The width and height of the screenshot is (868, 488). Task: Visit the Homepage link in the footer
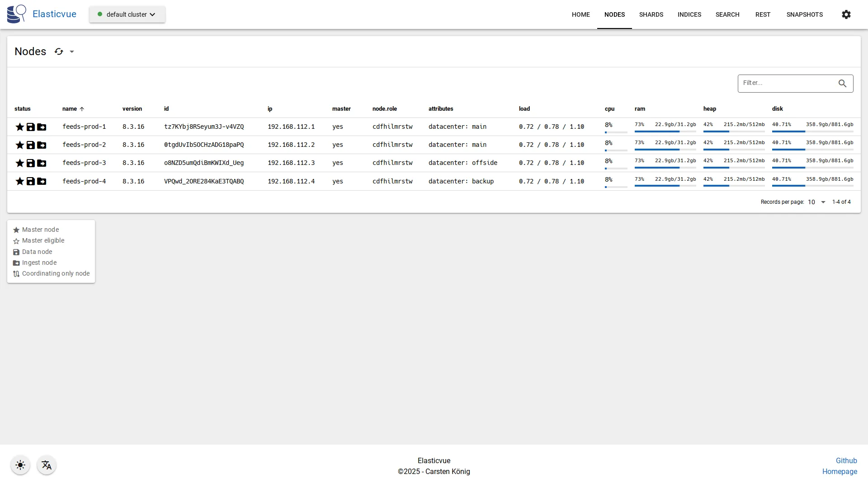point(840,471)
